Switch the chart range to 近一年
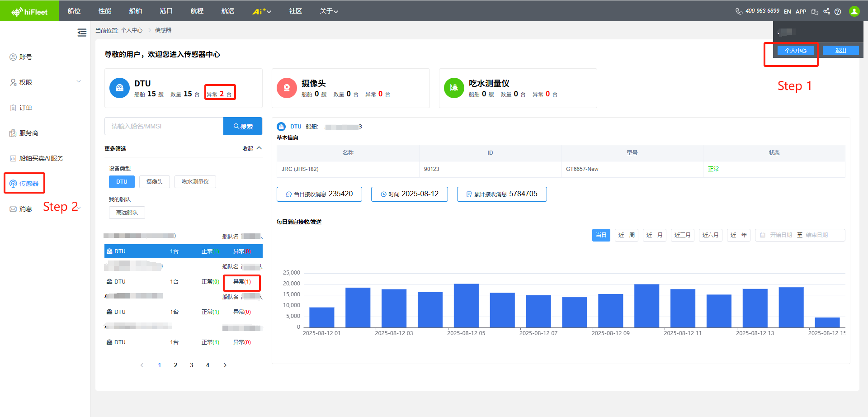 point(739,235)
